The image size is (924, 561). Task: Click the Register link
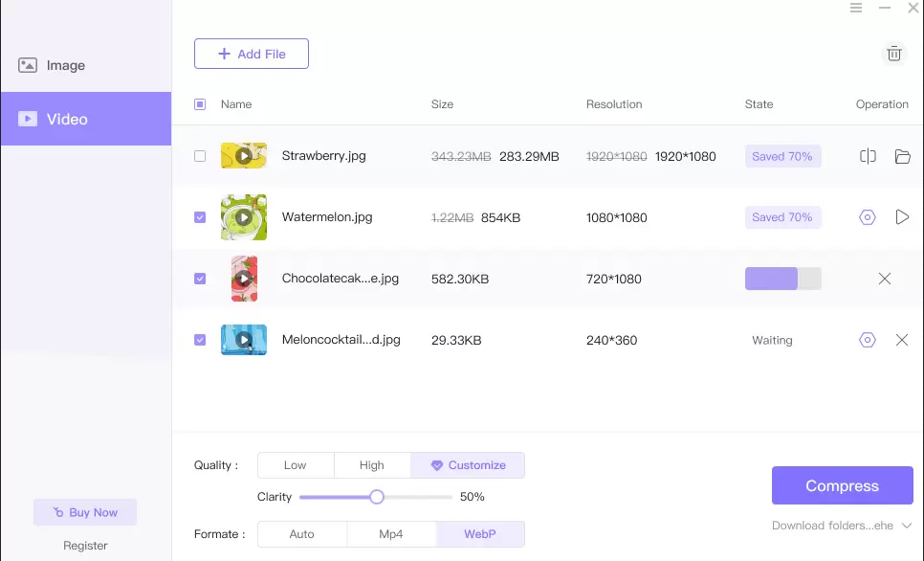[x=85, y=546]
